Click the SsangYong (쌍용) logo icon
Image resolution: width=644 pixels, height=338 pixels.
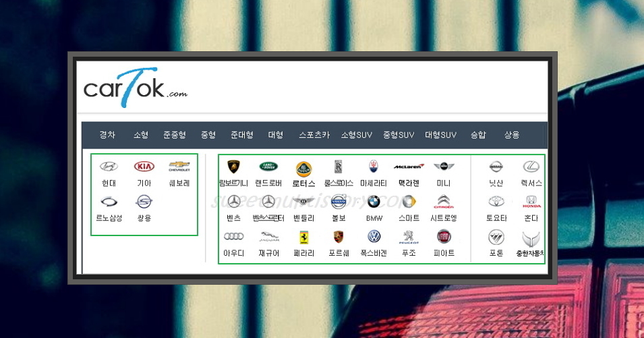point(144,202)
